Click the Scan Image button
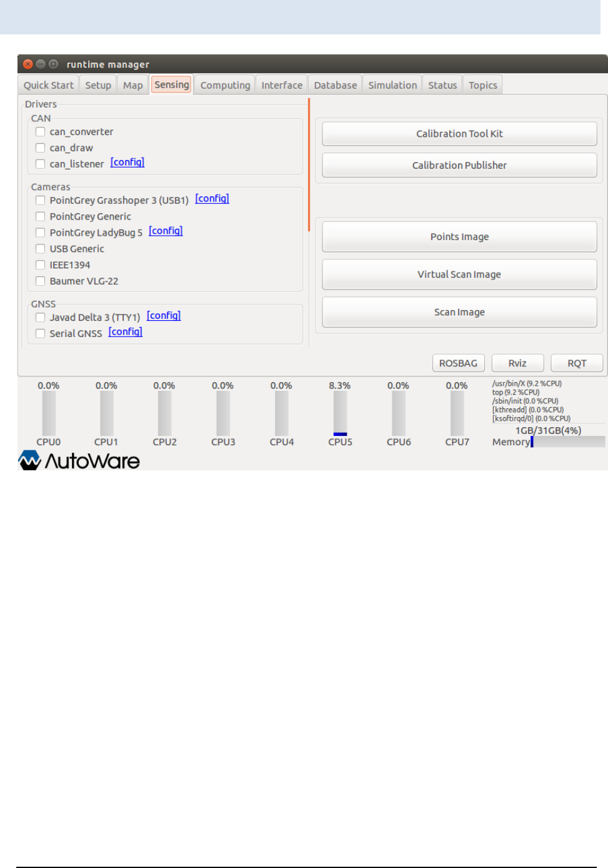608x868 pixels. tap(459, 312)
